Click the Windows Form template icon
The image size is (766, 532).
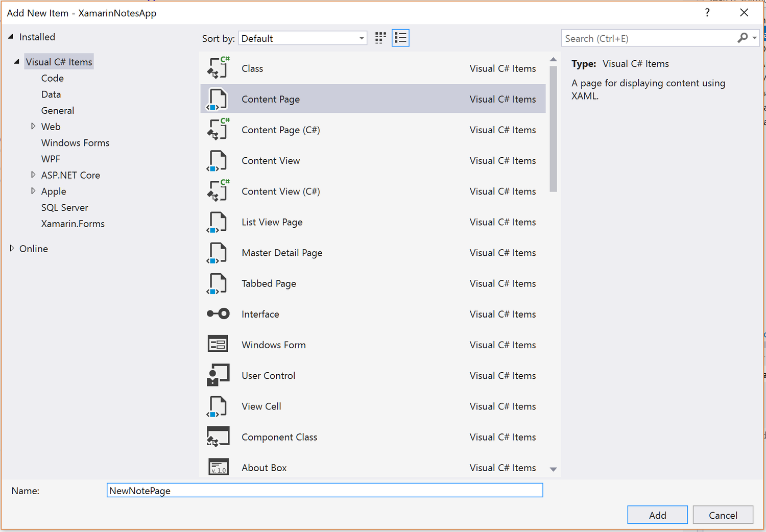tap(218, 344)
